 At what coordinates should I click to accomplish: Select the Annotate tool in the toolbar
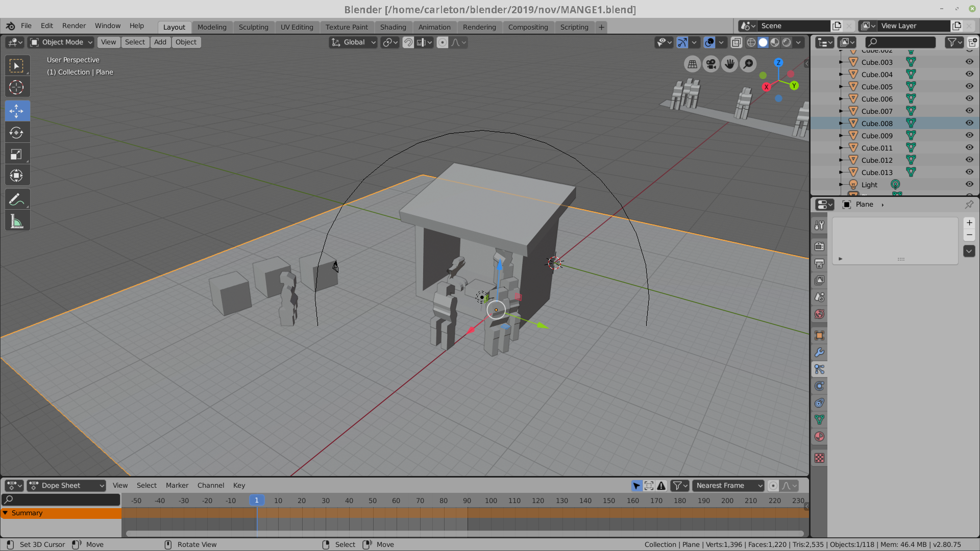point(16,199)
